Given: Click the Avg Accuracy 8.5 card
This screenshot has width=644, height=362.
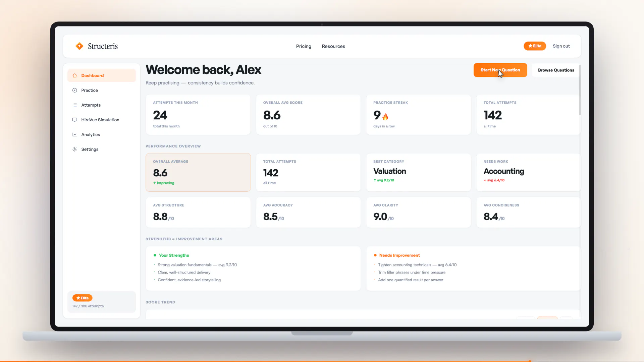Looking at the screenshot, I should pos(308,212).
